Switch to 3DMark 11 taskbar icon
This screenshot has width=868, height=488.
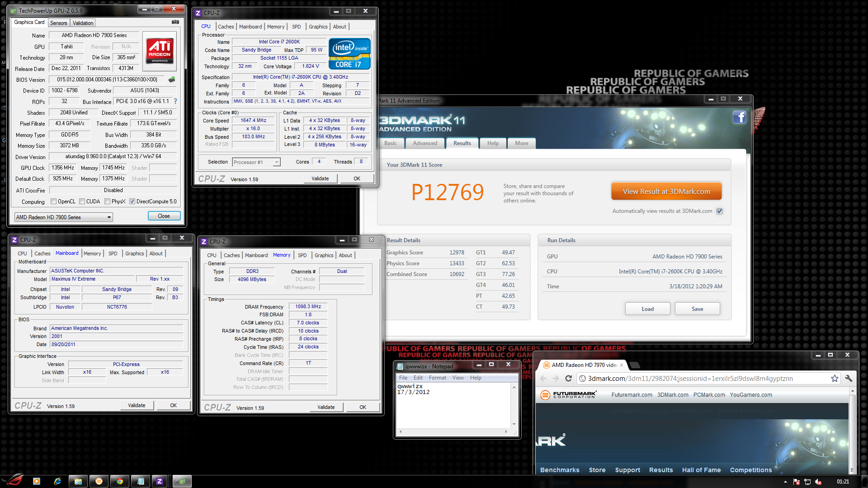click(x=99, y=481)
